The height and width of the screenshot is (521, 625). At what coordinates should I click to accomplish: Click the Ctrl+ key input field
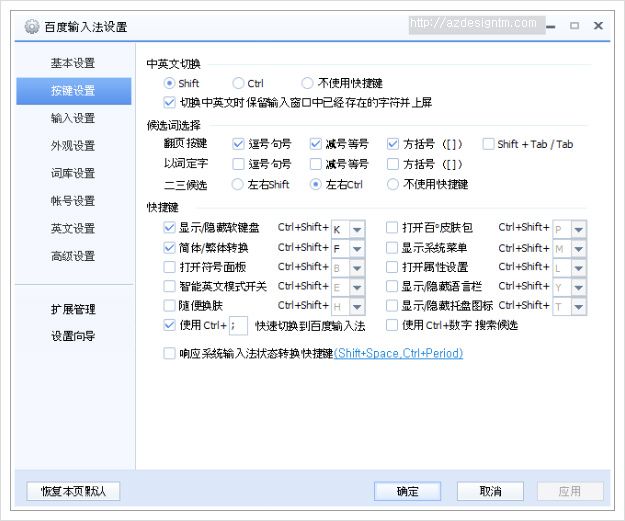click(x=238, y=325)
